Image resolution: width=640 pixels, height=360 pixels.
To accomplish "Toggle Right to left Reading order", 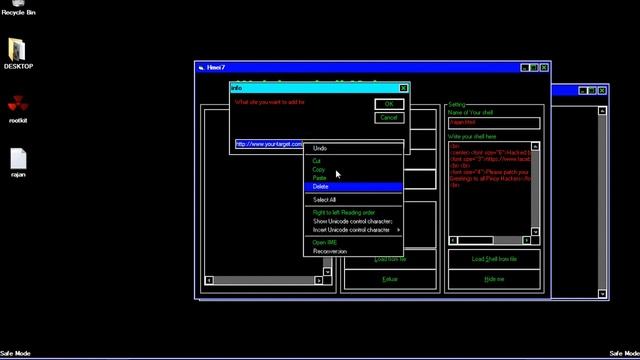I will (x=353, y=213).
